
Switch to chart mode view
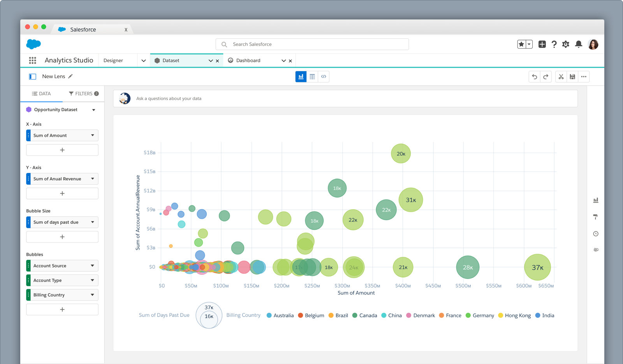click(301, 77)
